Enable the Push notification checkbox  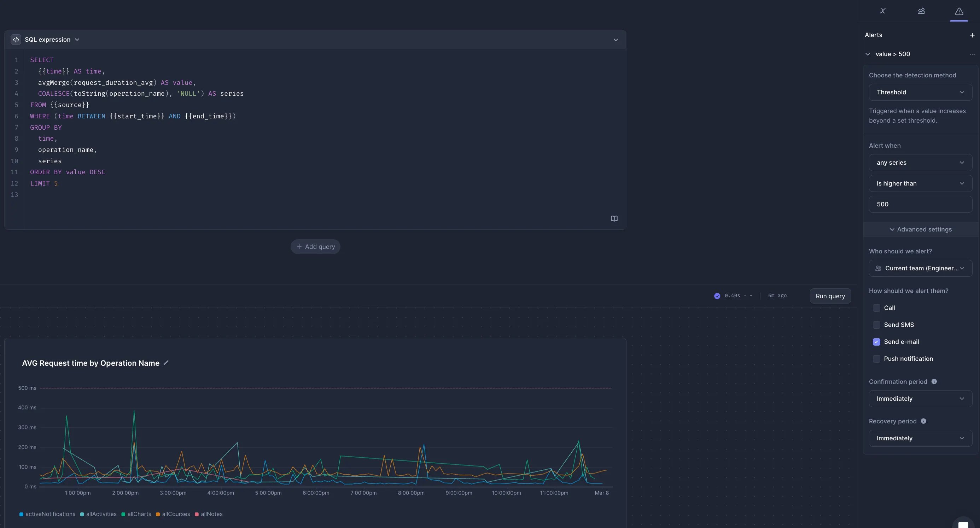(x=876, y=359)
